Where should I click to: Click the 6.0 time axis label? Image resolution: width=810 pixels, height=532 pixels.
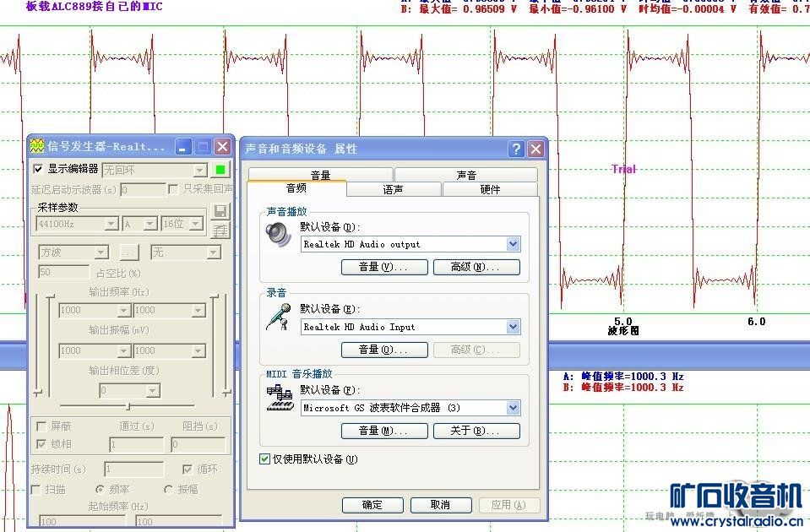(756, 321)
